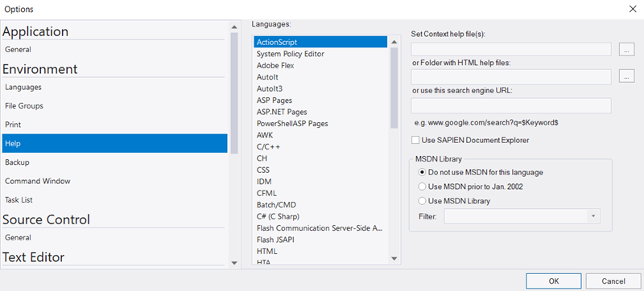Screen dimensions: 644x291
Task: Select Adobe Flex in the list
Action: [320, 65]
